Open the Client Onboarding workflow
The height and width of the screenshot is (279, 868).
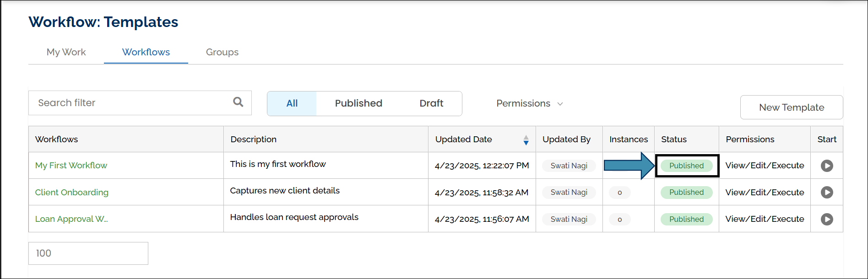tap(72, 193)
